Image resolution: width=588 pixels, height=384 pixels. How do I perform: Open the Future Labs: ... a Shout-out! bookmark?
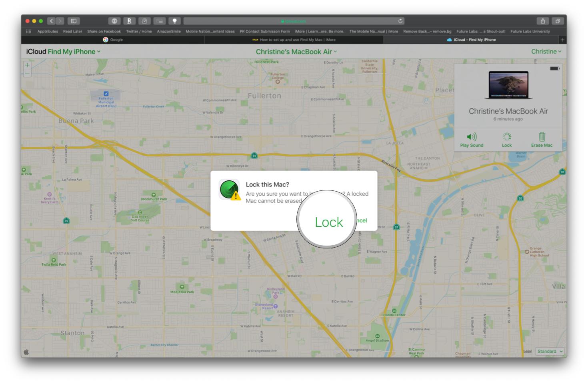(x=481, y=31)
